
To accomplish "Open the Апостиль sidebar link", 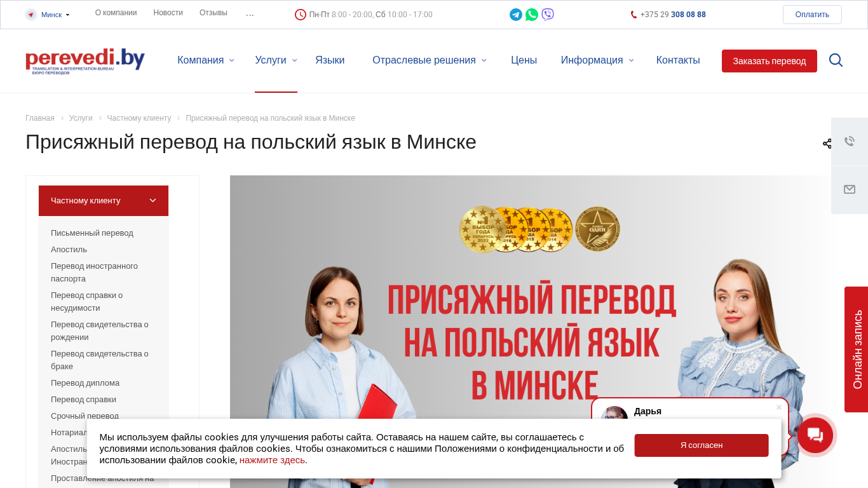I will 69,250.
